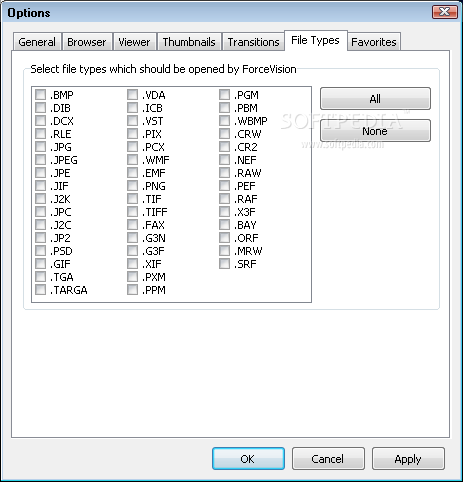This screenshot has width=463, height=482.
Task: Enable the .RLE file association
Action: tap(40, 134)
